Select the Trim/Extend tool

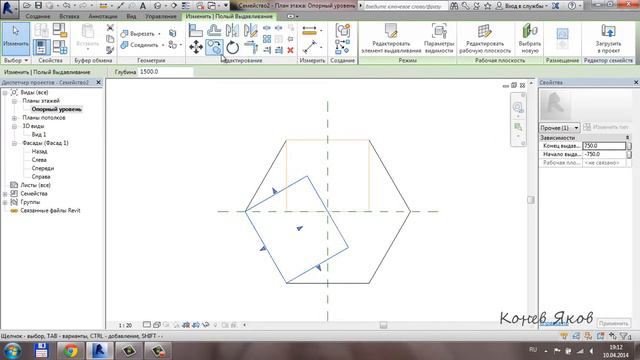[x=251, y=47]
